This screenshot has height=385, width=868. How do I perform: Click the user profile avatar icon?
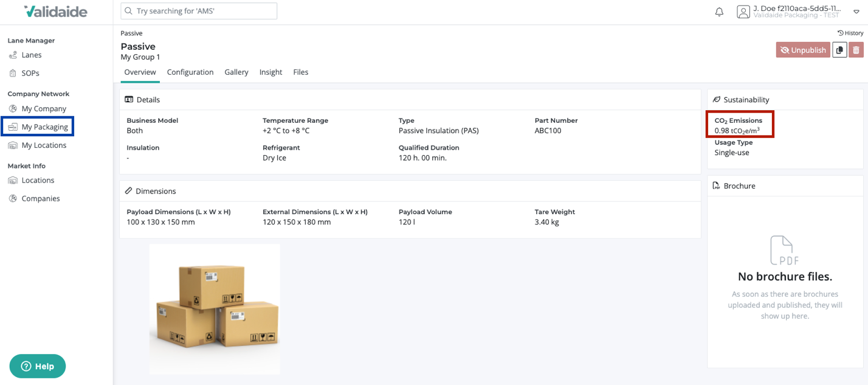tap(743, 12)
